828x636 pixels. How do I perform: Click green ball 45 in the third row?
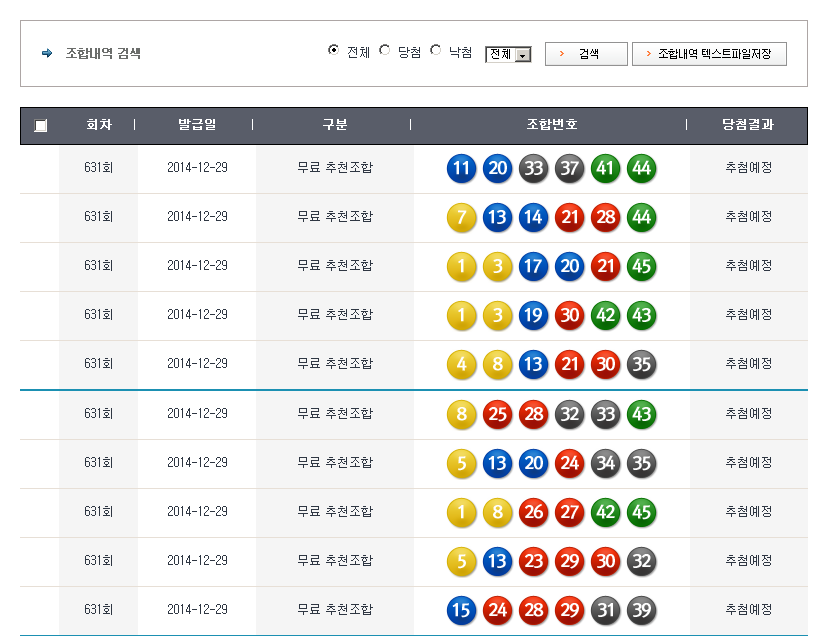tap(641, 266)
